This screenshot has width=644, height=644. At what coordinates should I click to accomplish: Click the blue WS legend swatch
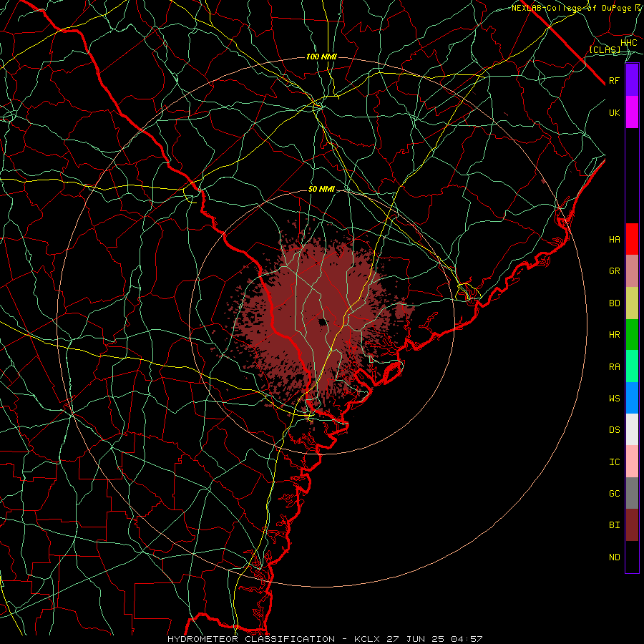[x=632, y=398]
